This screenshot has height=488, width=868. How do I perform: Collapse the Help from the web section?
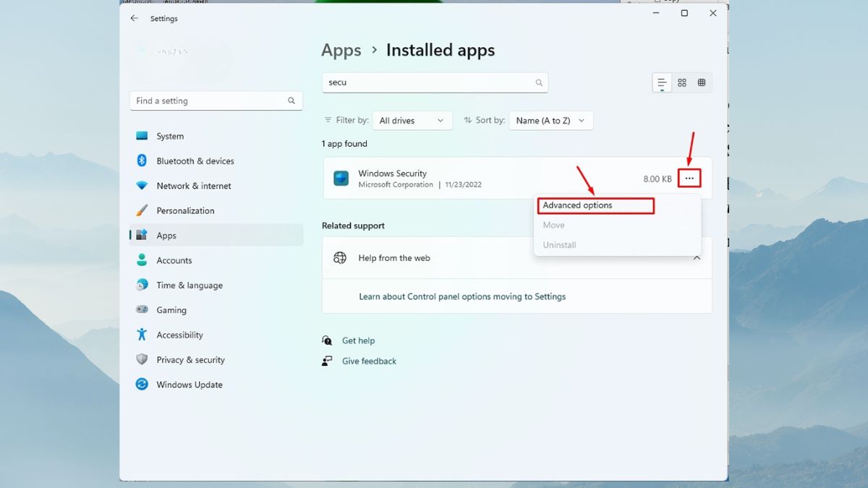(x=697, y=258)
